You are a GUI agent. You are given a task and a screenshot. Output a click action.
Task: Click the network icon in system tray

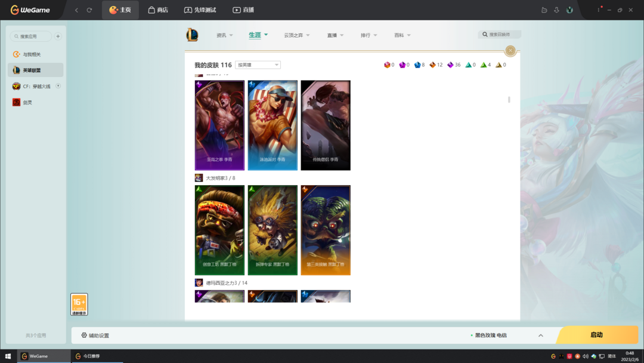602,356
